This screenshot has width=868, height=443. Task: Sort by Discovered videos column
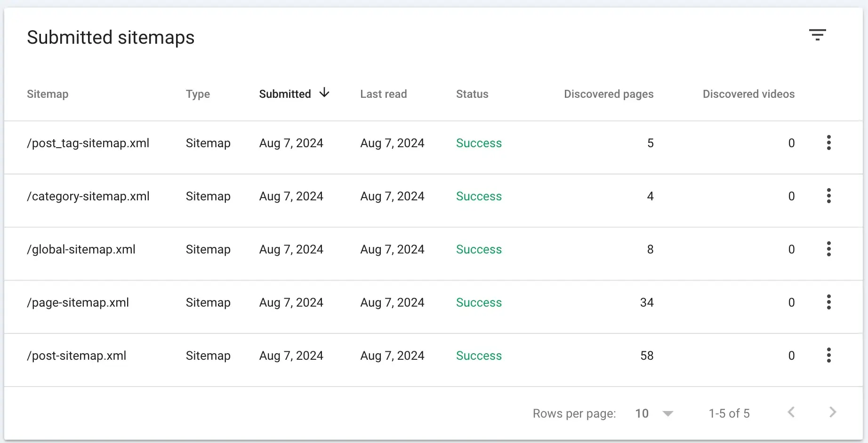click(748, 94)
